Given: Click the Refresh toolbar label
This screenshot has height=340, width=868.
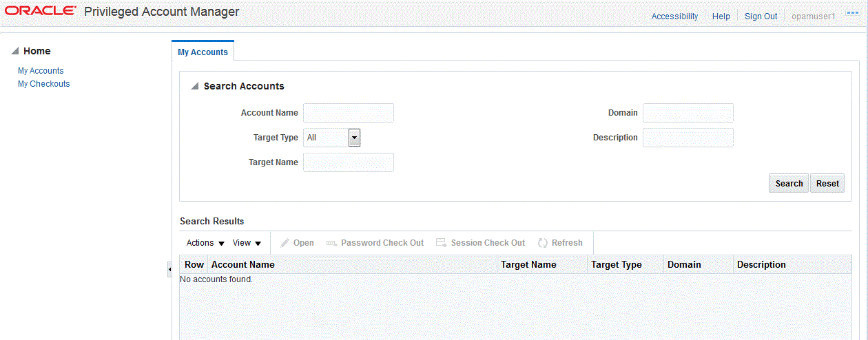Looking at the screenshot, I should [x=567, y=243].
